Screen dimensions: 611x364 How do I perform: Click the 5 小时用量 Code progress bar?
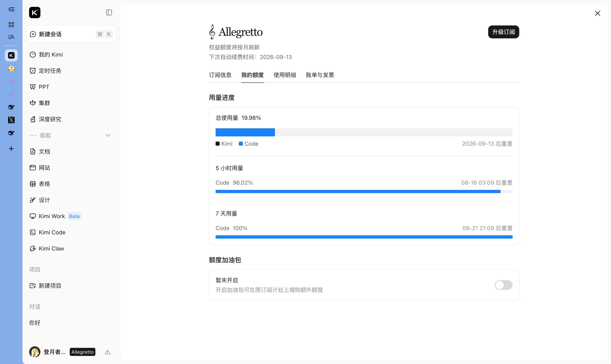pyautogui.click(x=364, y=191)
